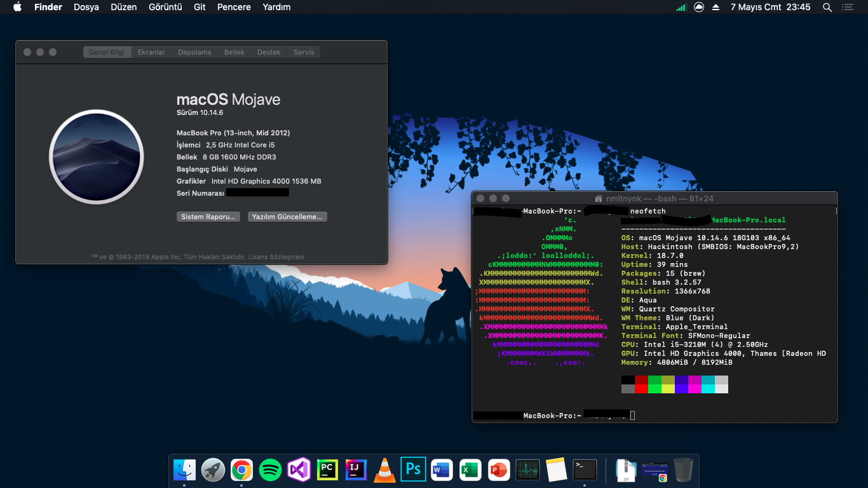Click the Sistem Raporu button
The image size is (868, 488).
(208, 217)
